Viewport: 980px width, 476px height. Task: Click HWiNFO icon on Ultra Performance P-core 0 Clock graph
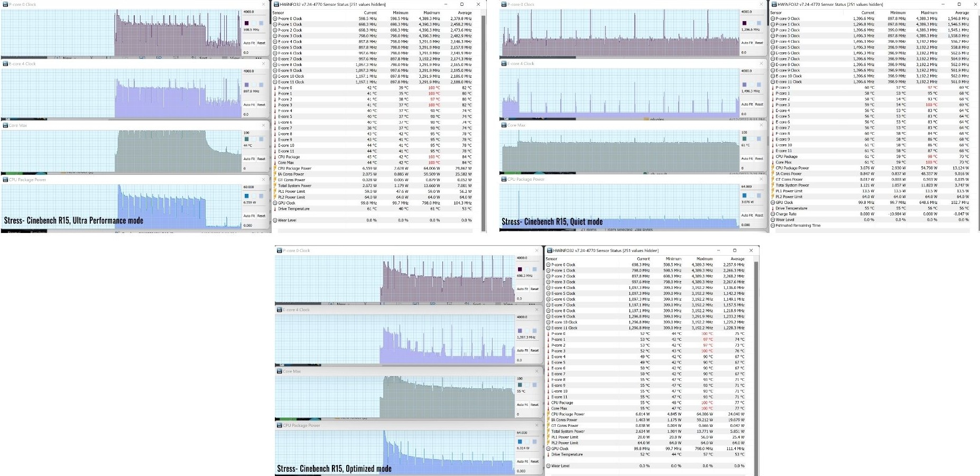point(5,4)
